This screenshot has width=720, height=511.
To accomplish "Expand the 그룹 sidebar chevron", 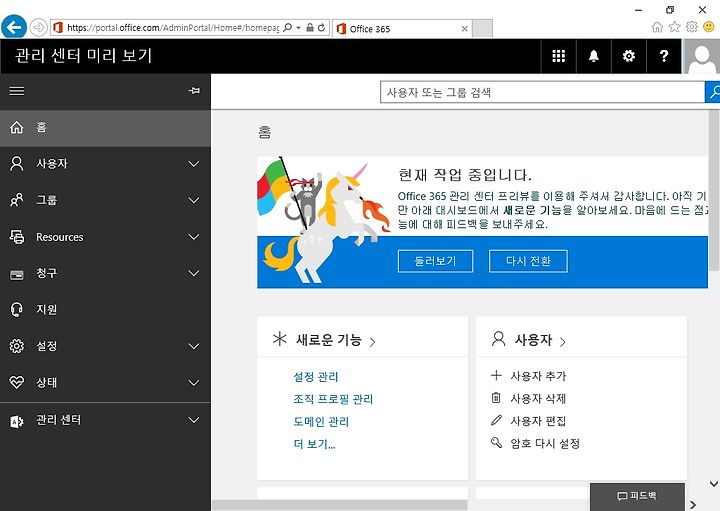I will [194, 200].
